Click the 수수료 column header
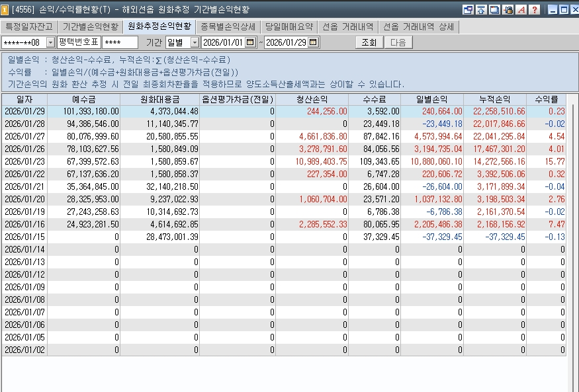579x392 pixels. click(x=375, y=100)
